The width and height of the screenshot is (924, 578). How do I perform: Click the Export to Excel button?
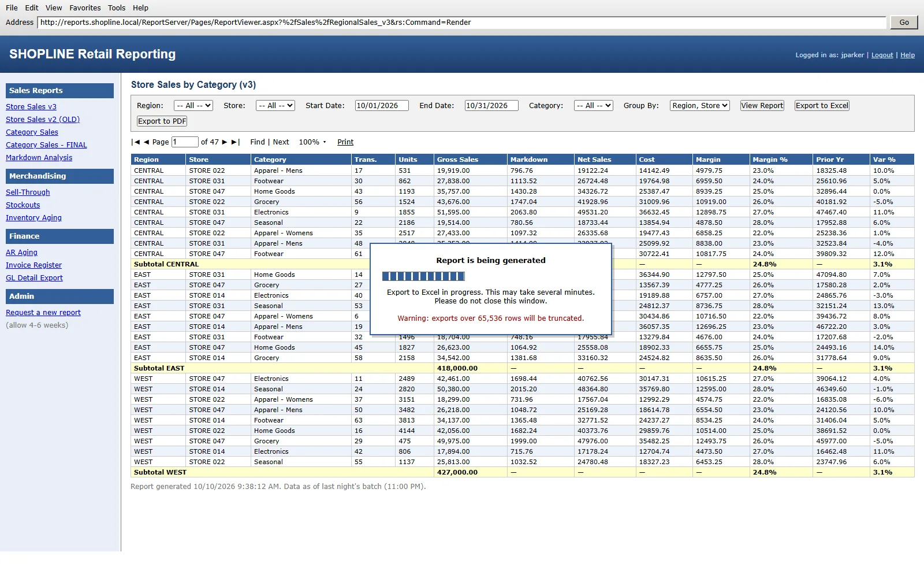(x=822, y=106)
